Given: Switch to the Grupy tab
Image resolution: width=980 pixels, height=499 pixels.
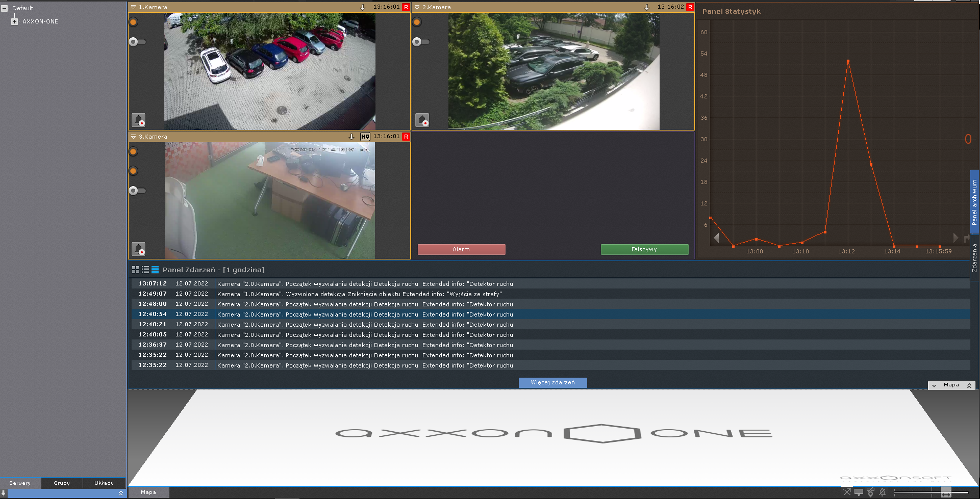Looking at the screenshot, I should pos(62,483).
